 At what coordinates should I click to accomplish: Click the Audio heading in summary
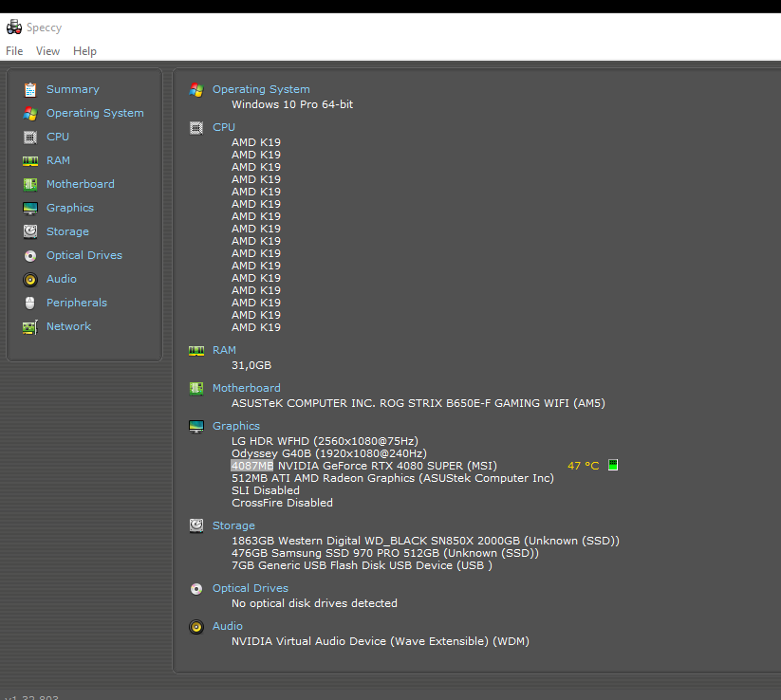(227, 626)
